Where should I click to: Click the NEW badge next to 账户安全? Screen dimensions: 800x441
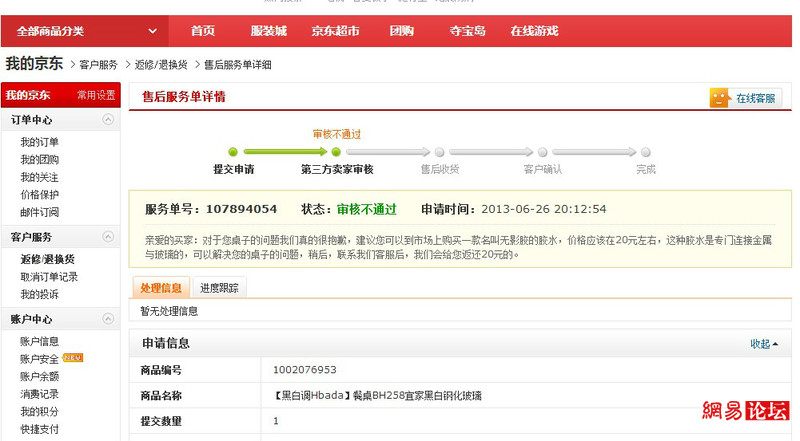(72, 358)
